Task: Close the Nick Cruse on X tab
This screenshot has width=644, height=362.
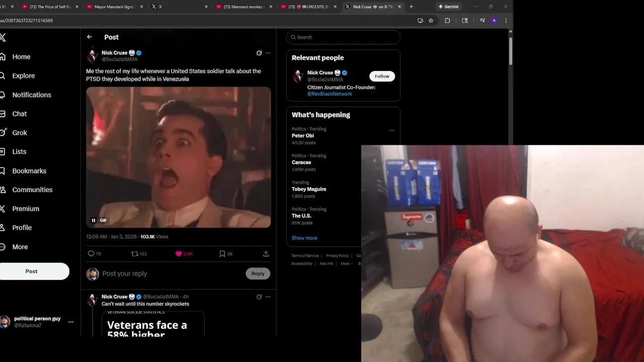Action: pos(399,7)
